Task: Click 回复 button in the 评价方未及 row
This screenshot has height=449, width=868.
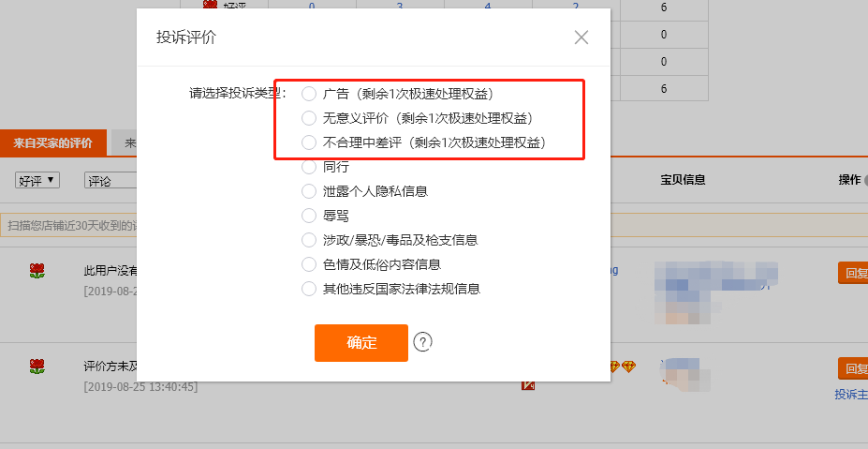Action: [x=853, y=368]
